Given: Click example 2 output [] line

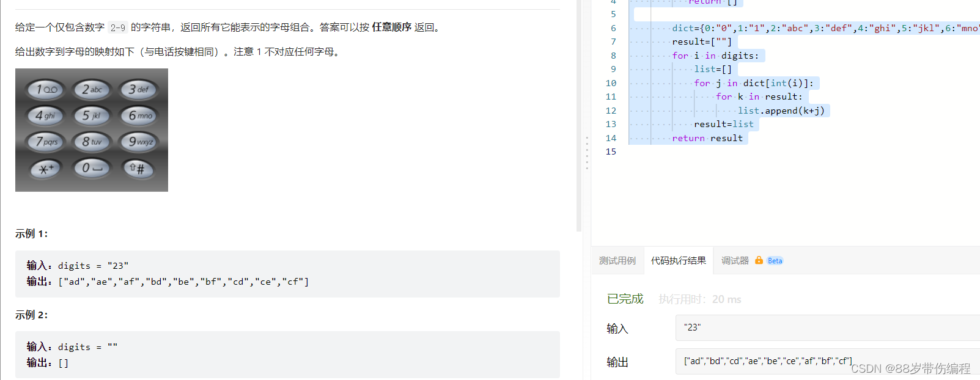Looking at the screenshot, I should pyautogui.click(x=48, y=363).
